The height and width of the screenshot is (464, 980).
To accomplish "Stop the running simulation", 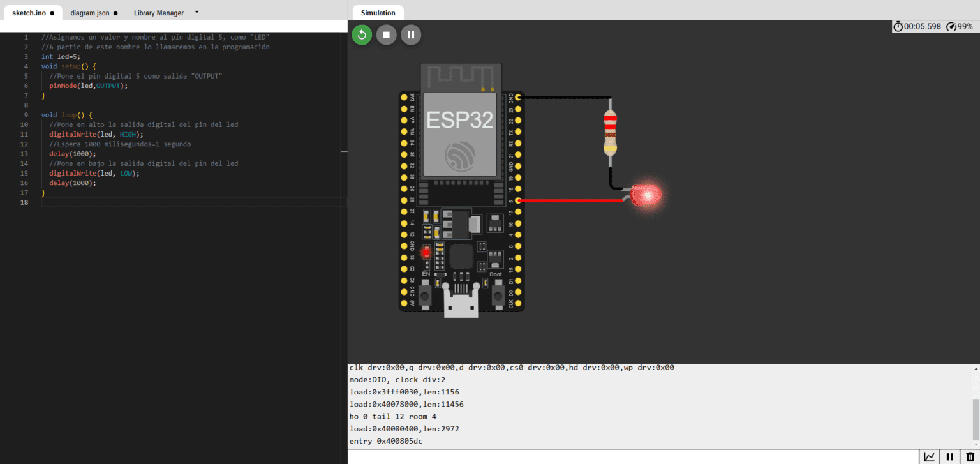I will (386, 34).
